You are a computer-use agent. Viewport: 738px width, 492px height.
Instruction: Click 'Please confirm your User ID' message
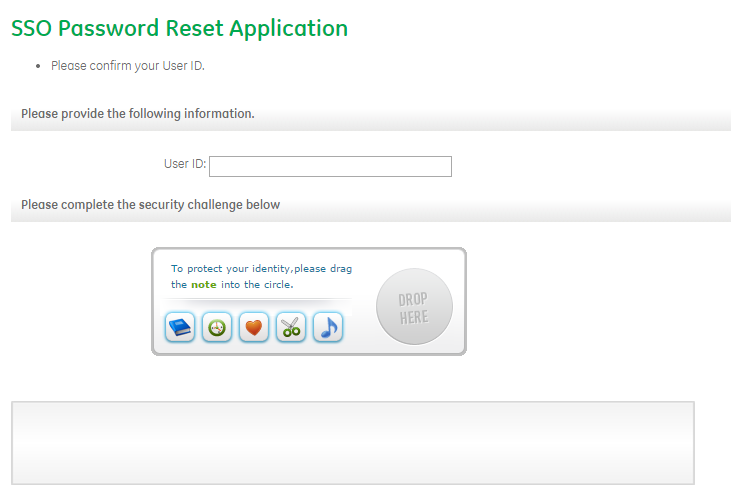pyautogui.click(x=127, y=67)
